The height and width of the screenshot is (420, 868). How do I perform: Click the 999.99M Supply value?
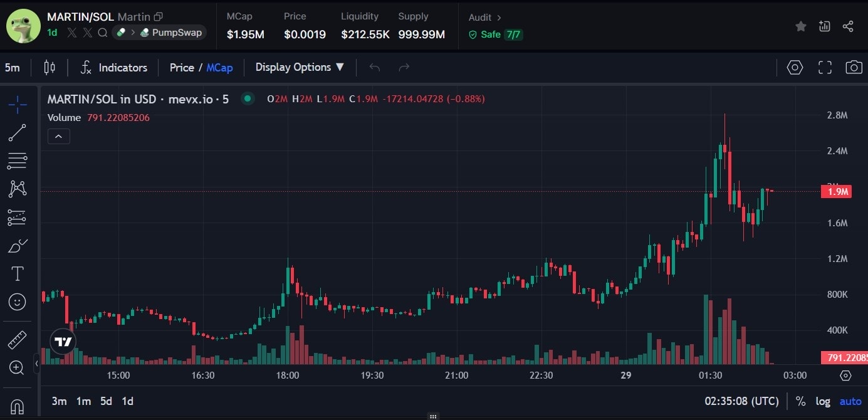tap(421, 34)
